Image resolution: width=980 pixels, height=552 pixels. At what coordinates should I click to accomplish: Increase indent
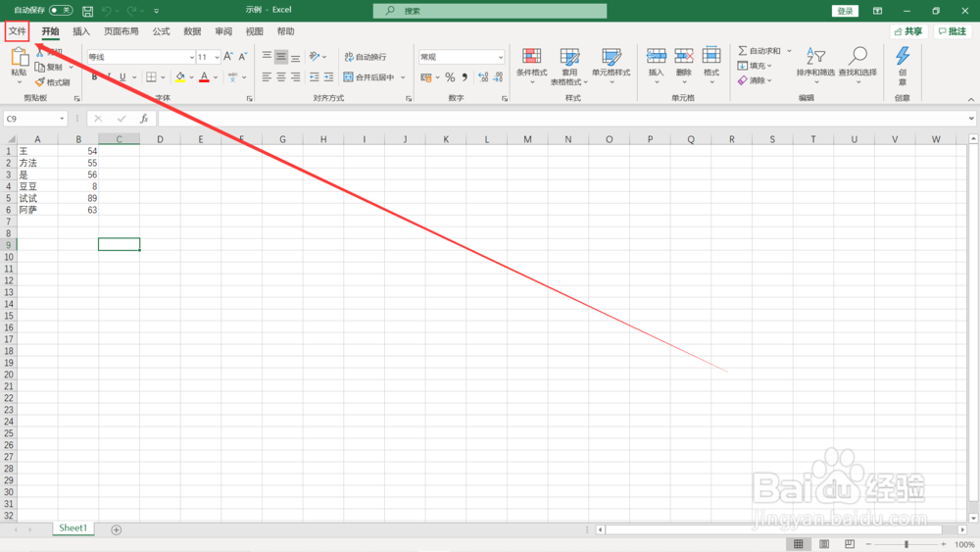(x=328, y=76)
